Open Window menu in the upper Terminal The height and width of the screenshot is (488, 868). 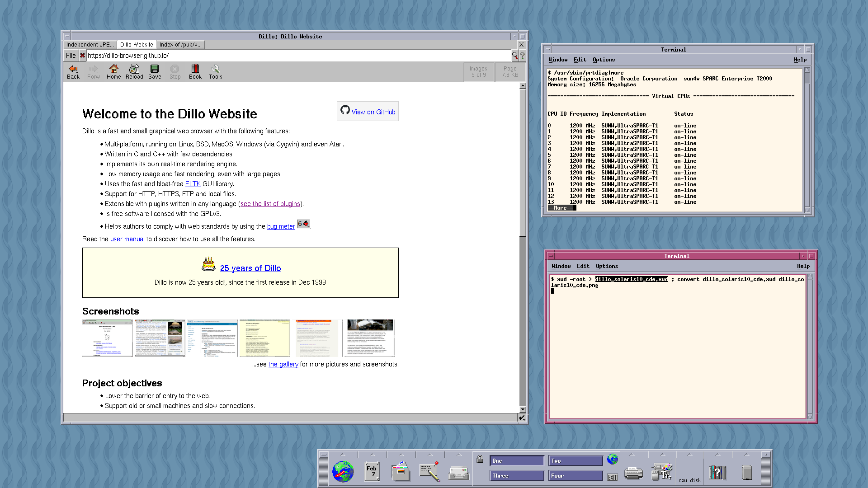(x=558, y=60)
